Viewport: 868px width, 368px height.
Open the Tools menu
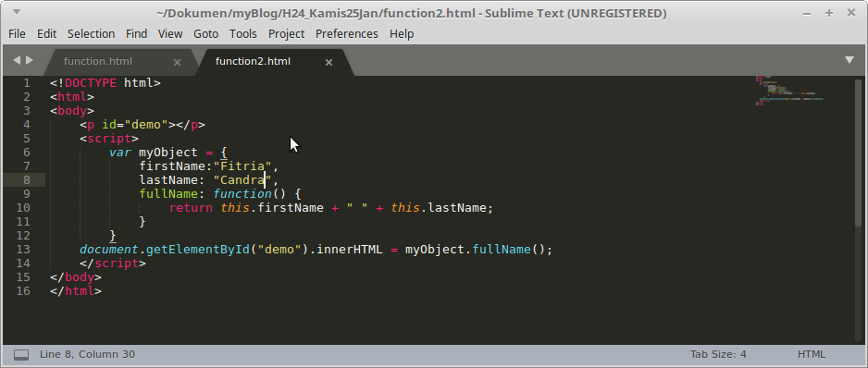click(243, 34)
